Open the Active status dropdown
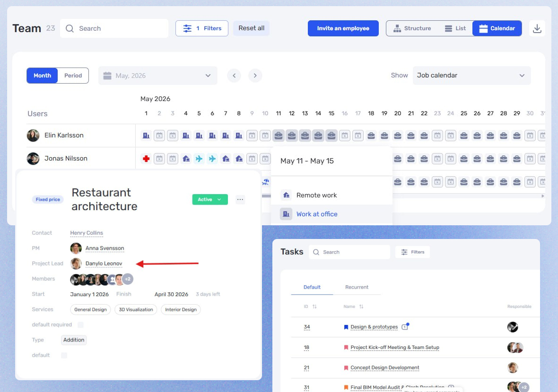Image resolution: width=558 pixels, height=392 pixels. [210, 199]
